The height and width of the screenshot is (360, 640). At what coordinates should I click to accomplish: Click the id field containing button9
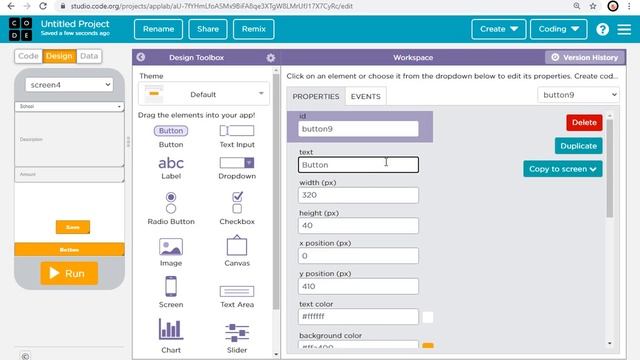coord(358,129)
